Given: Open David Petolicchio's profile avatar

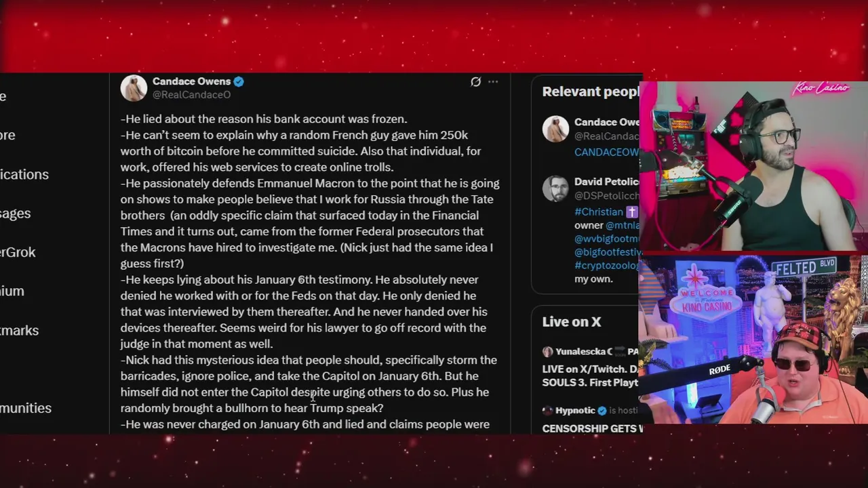Looking at the screenshot, I should [x=555, y=188].
